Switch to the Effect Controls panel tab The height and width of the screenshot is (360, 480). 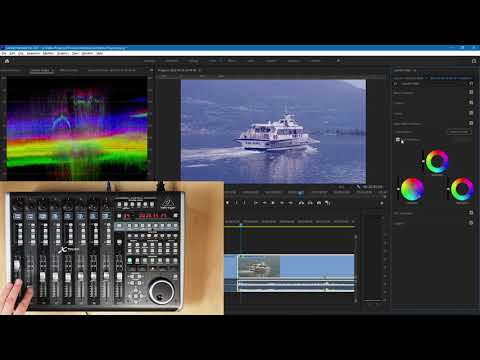[69, 71]
